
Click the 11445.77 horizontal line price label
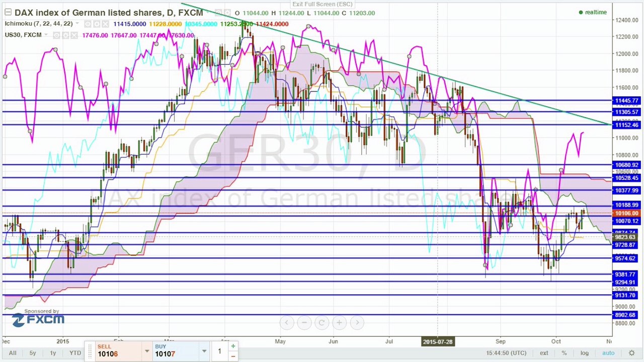pos(626,101)
